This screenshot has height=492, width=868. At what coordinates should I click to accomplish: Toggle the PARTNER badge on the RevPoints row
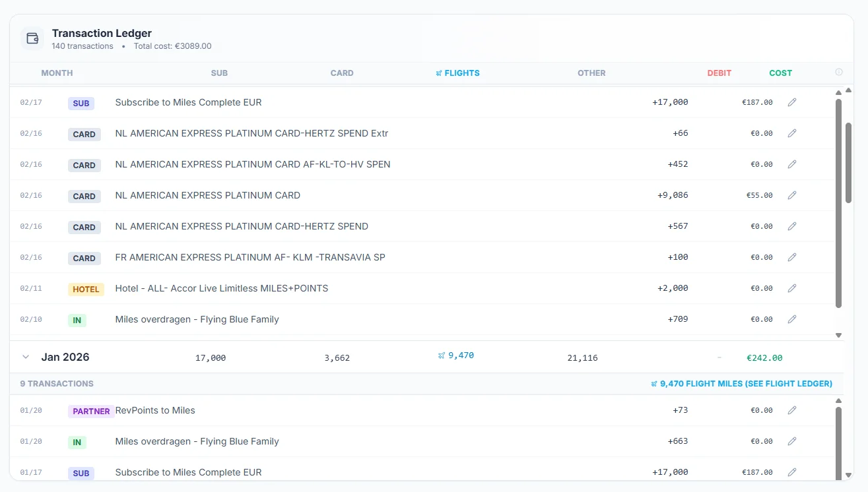90,411
